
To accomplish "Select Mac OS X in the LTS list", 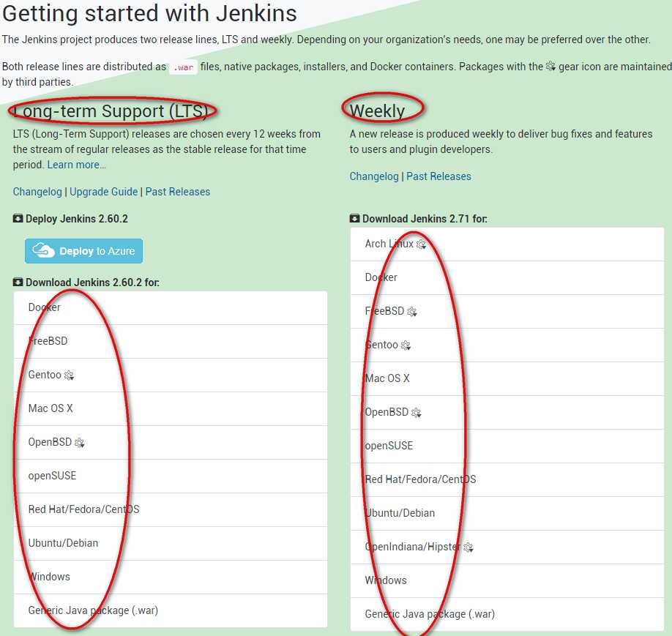I will click(171, 408).
